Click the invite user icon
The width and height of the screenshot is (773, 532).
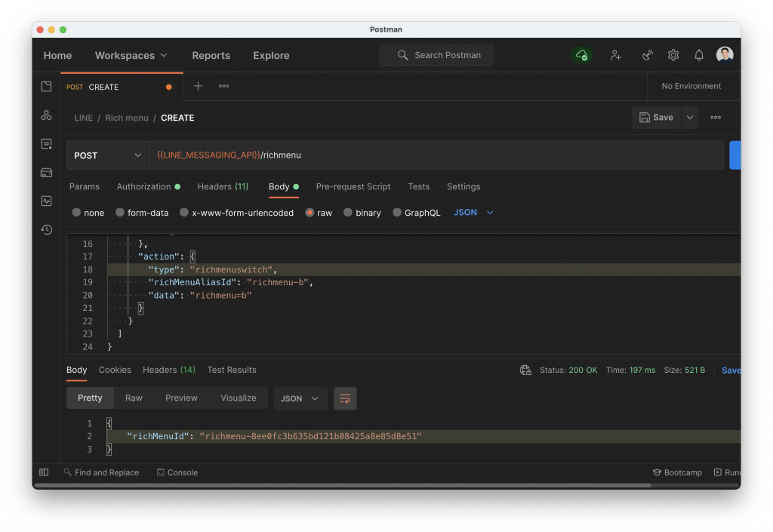(615, 55)
